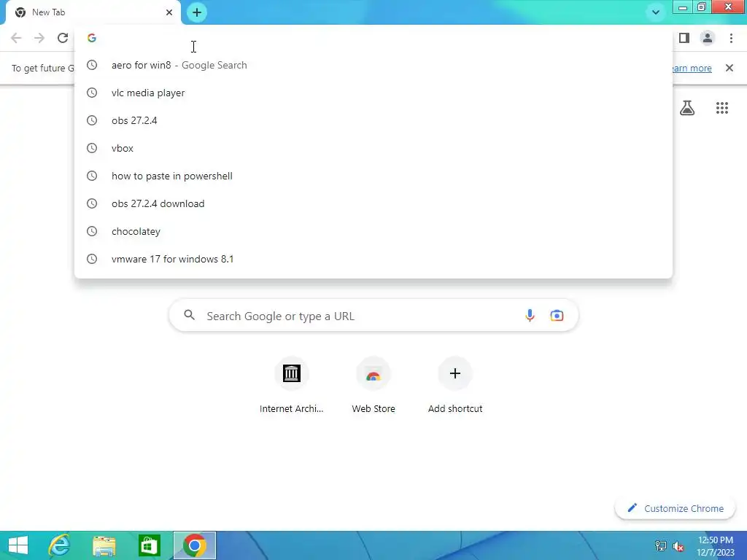Click the clock icon beside 'vbox'
This screenshot has height=560, width=747.
tap(92, 148)
